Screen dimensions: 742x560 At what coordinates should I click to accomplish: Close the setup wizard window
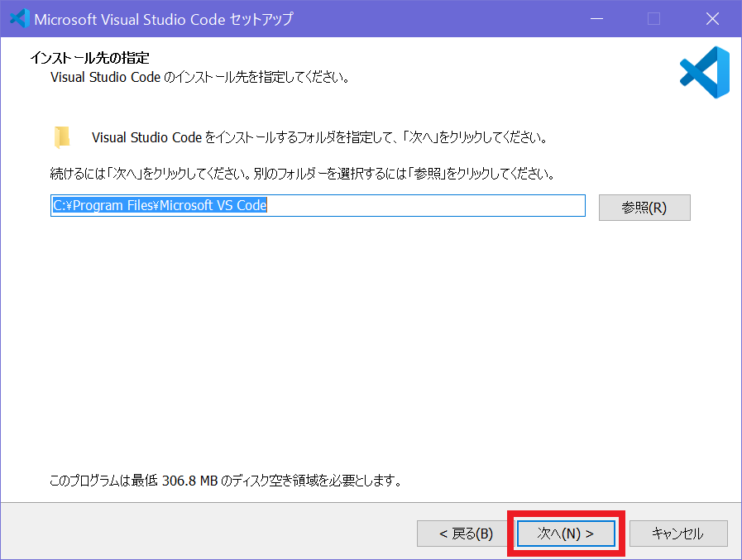click(711, 18)
